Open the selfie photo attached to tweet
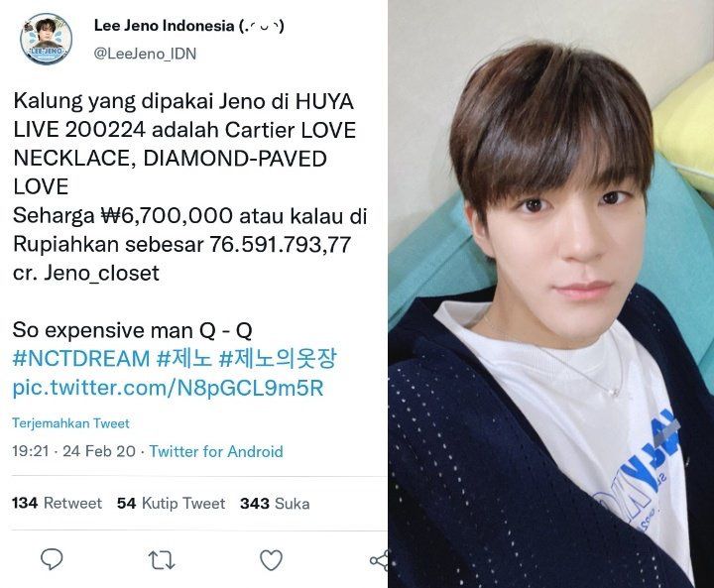The width and height of the screenshot is (714, 588). [x=551, y=294]
